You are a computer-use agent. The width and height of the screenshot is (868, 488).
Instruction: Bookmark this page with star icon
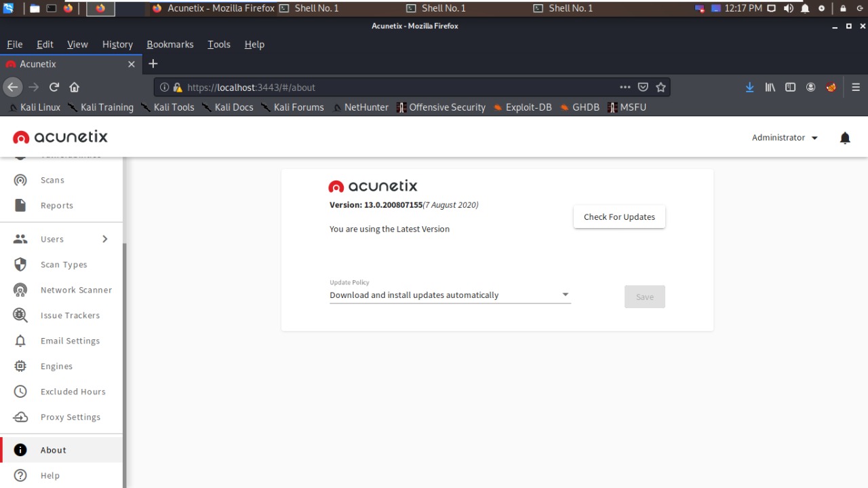660,87
